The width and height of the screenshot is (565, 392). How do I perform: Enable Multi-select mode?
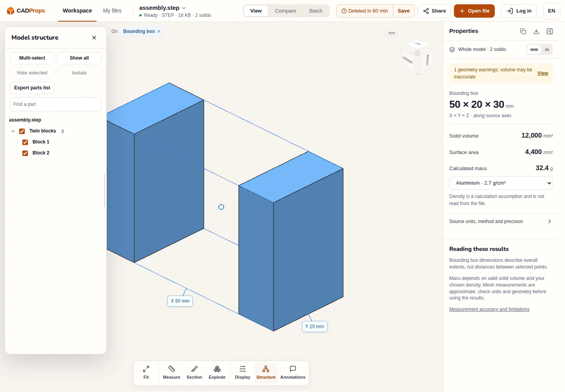[32, 58]
